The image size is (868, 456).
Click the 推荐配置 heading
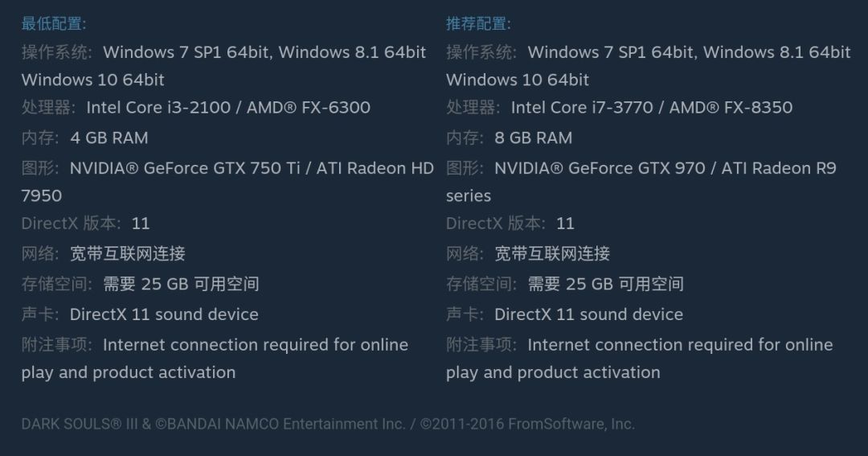point(478,23)
